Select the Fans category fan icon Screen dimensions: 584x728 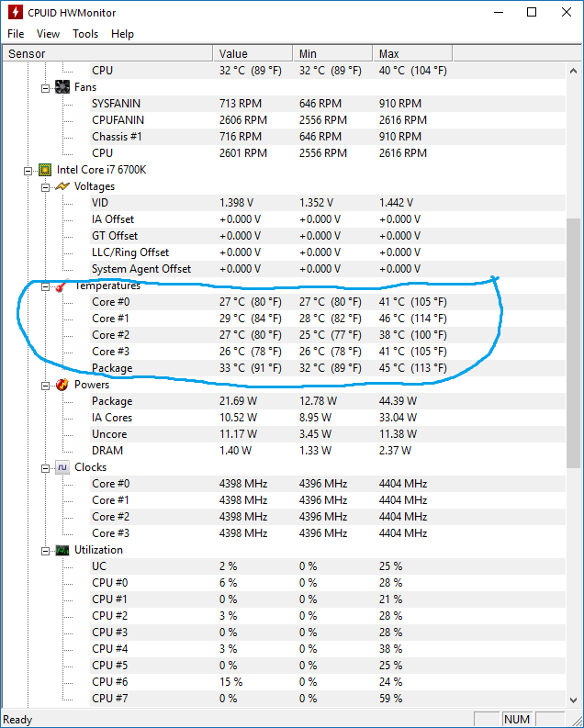(x=62, y=87)
